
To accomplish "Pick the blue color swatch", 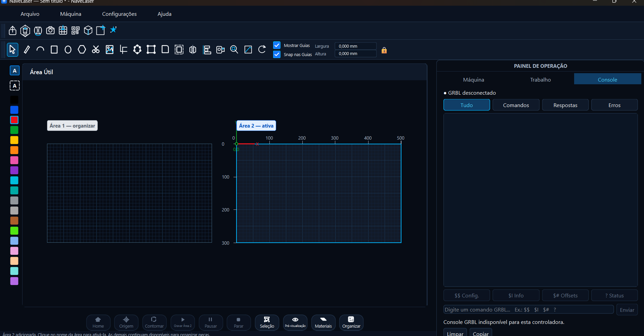I will tap(14, 110).
